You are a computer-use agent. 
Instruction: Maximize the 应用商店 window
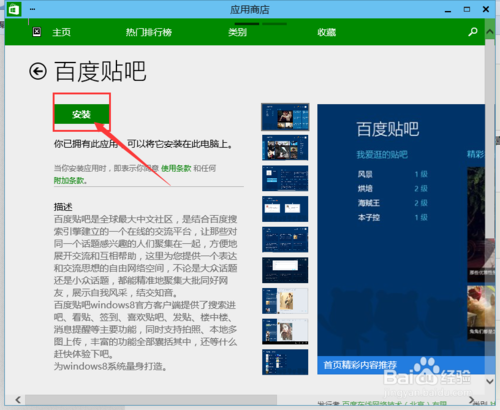467,9
